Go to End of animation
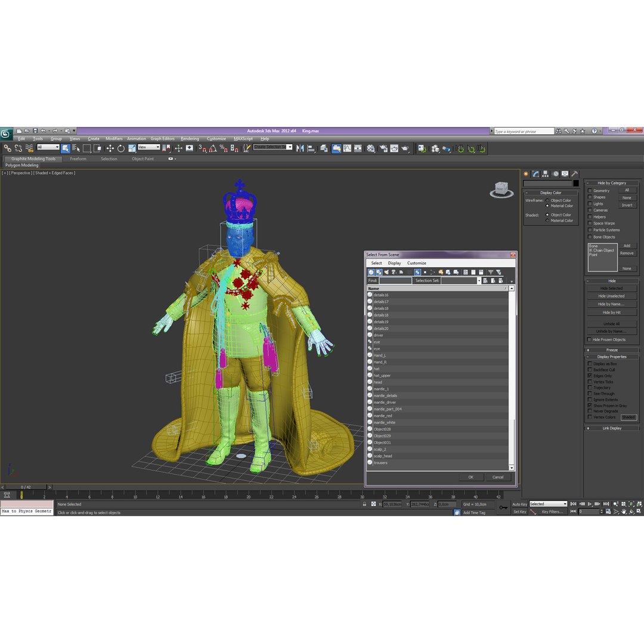Screen dimensions: 644x644 click(606, 504)
